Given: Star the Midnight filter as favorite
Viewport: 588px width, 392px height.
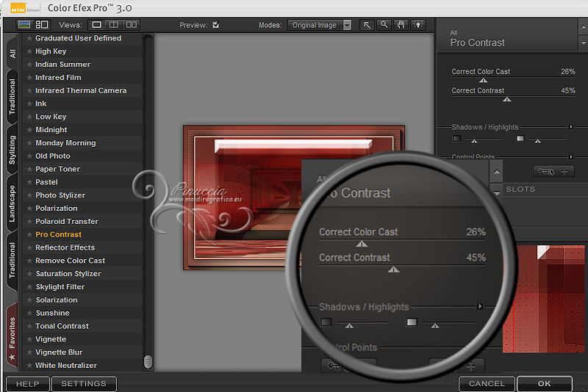Looking at the screenshot, I should (x=29, y=130).
